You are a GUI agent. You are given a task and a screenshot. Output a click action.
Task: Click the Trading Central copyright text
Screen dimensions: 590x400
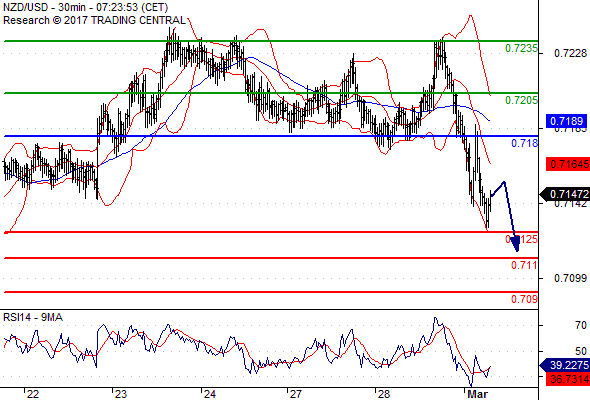click(x=94, y=20)
